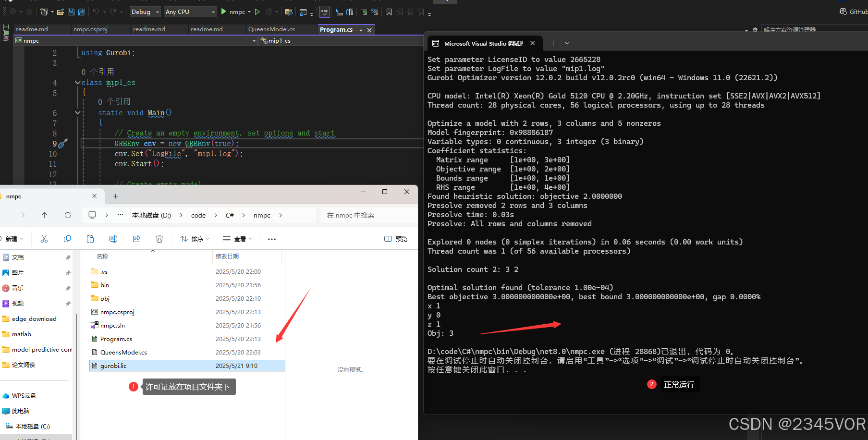The width and height of the screenshot is (868, 440).
Task: Go up one folder in File Explorer
Action: 44,215
